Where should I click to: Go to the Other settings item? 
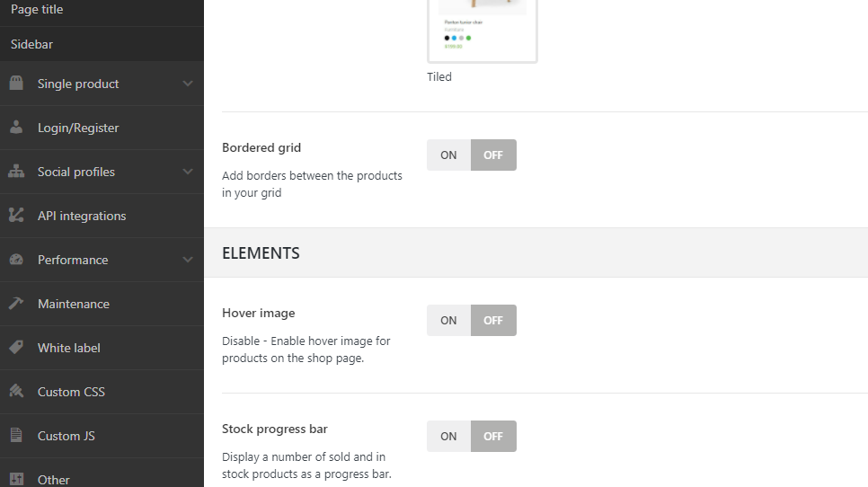coord(54,480)
